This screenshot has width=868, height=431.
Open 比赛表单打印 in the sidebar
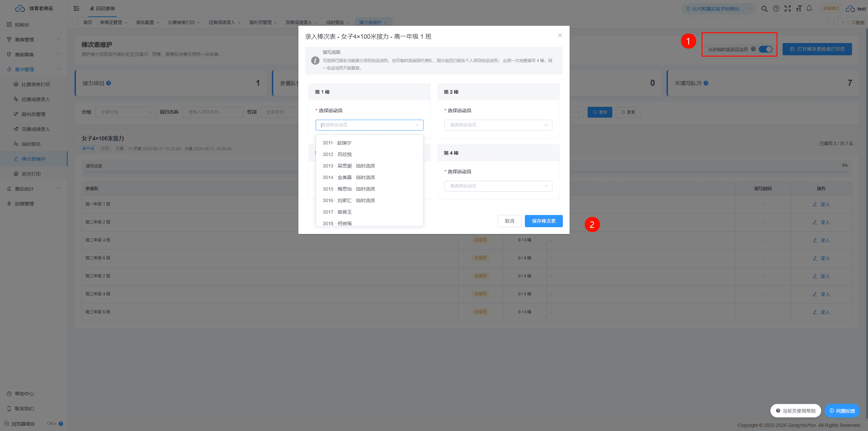(x=34, y=84)
